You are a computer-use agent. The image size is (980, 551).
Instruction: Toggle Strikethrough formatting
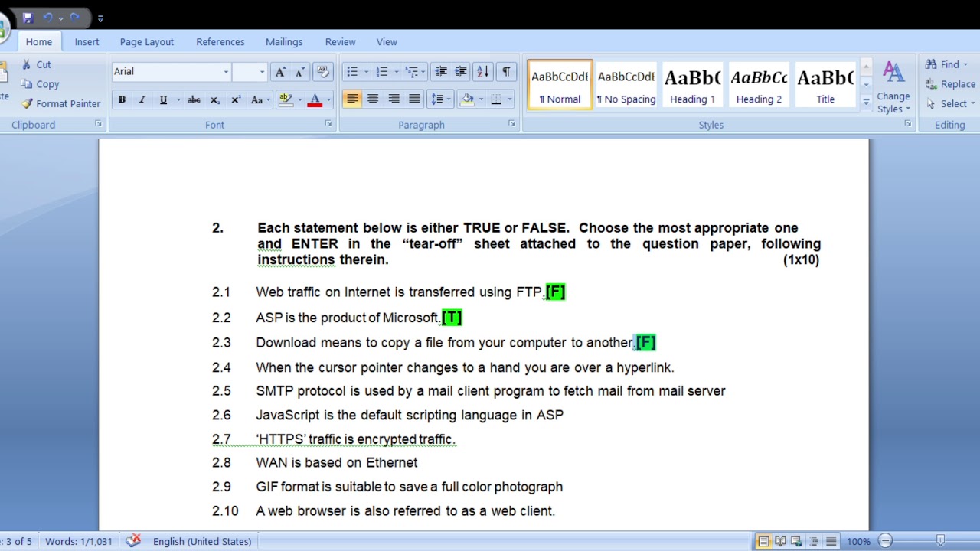click(x=194, y=99)
